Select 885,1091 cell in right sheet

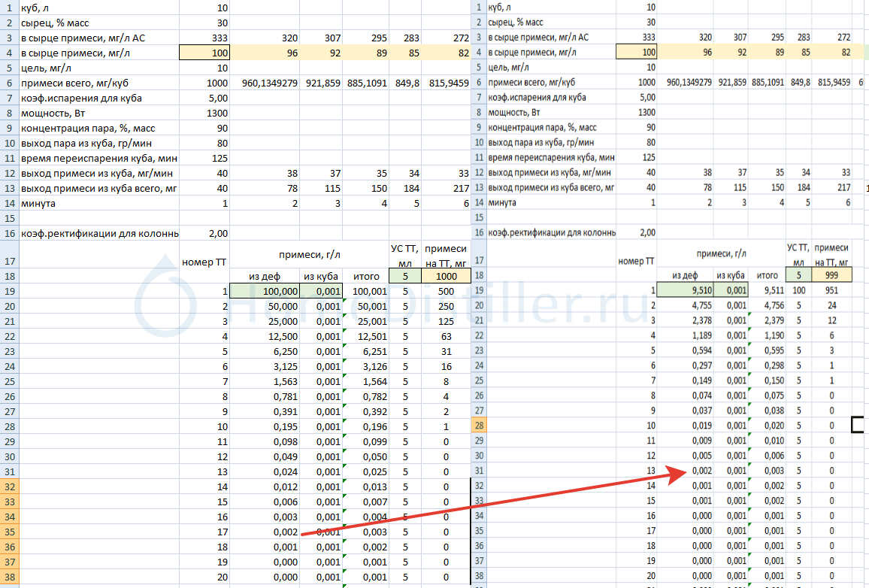[768, 82]
